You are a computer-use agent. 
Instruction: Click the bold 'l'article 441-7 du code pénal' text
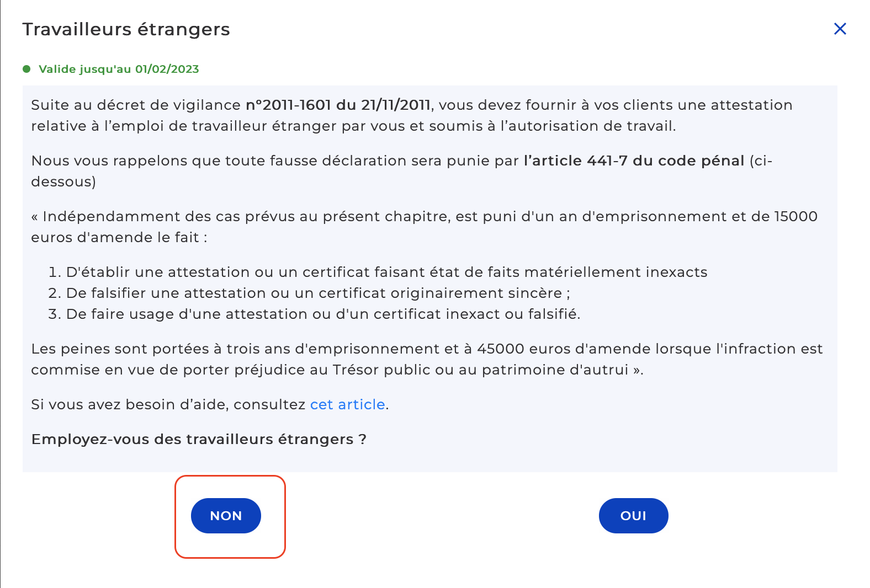(634, 161)
